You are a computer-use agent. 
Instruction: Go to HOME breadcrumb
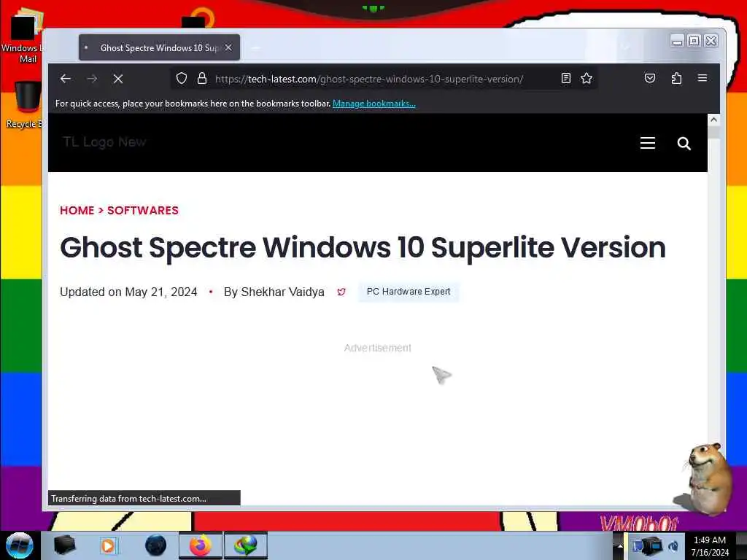pyautogui.click(x=77, y=211)
